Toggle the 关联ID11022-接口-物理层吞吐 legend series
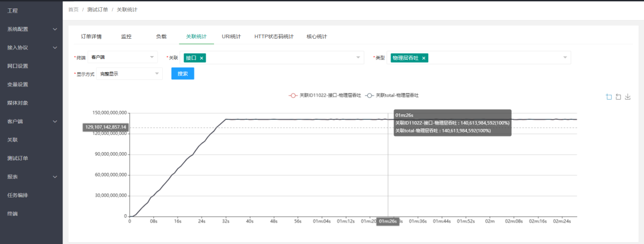Viewport: 644px width, 244px height. [325, 95]
